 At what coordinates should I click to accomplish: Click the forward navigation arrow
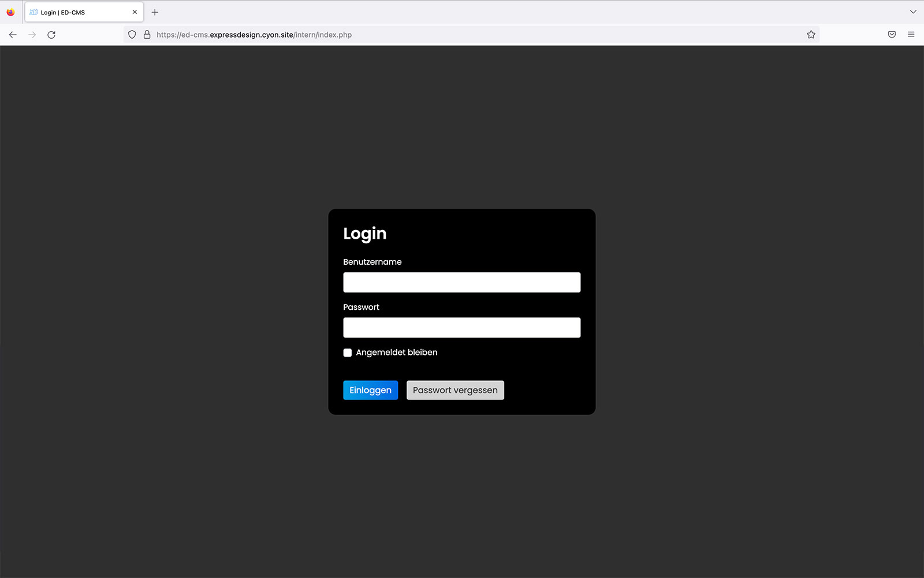coord(32,35)
